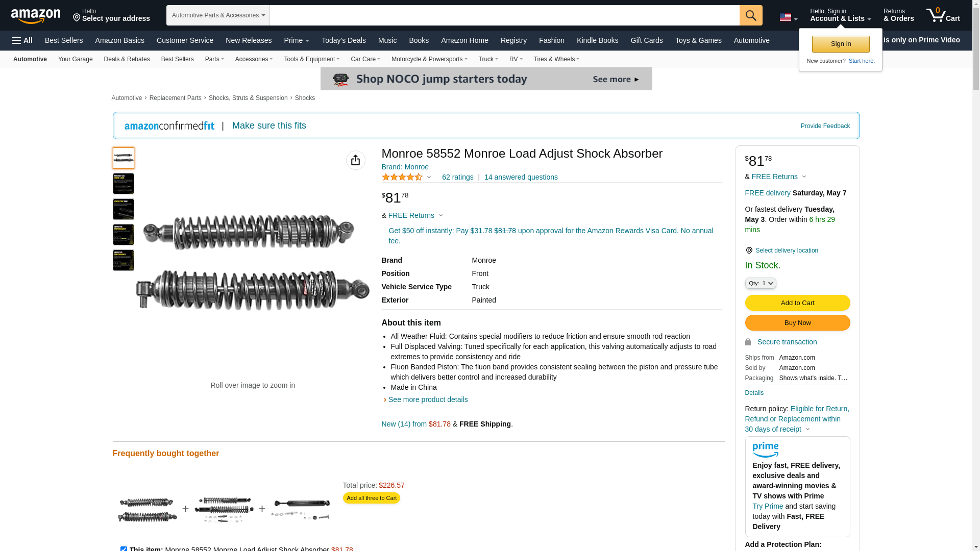Toggle the 'This item' checkbox
The height and width of the screenshot is (551, 980).
click(124, 549)
